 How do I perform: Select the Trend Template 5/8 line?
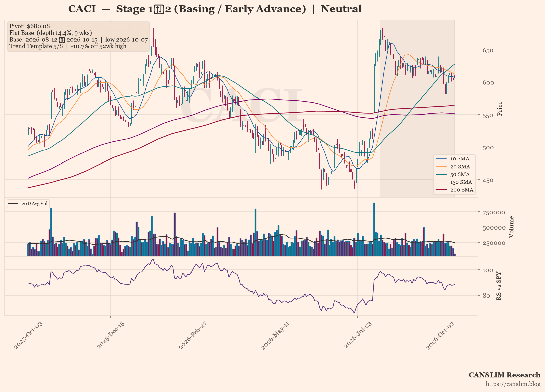(68, 46)
